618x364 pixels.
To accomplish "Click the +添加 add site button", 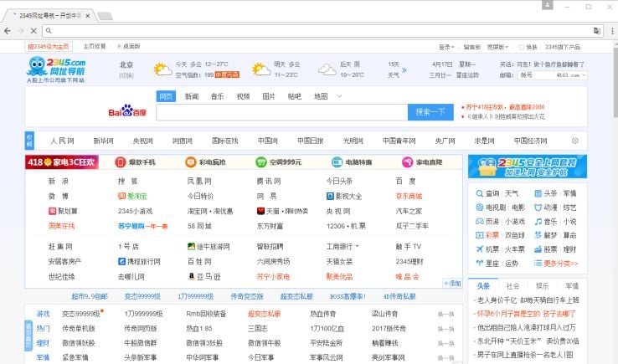I will click(x=452, y=283).
